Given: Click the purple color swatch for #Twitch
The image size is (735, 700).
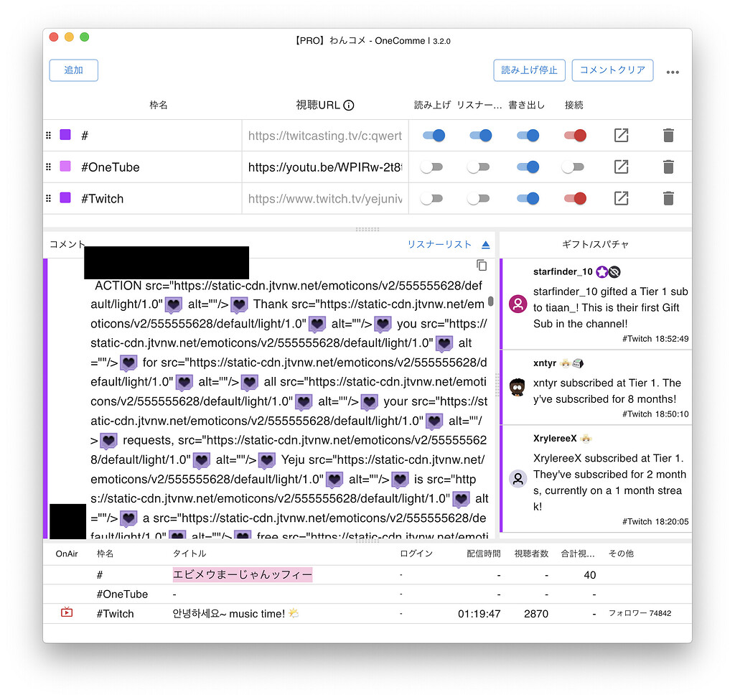Looking at the screenshot, I should [x=65, y=198].
